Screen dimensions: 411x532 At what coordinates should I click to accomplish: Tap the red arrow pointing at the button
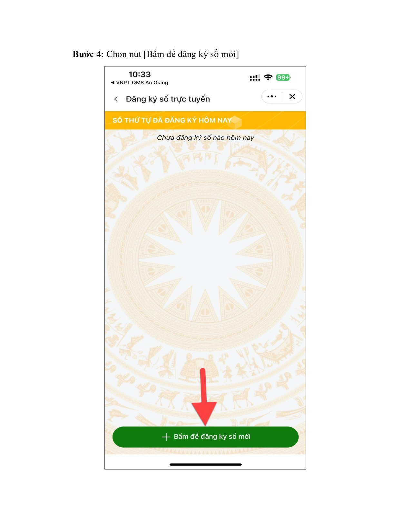[x=204, y=397]
